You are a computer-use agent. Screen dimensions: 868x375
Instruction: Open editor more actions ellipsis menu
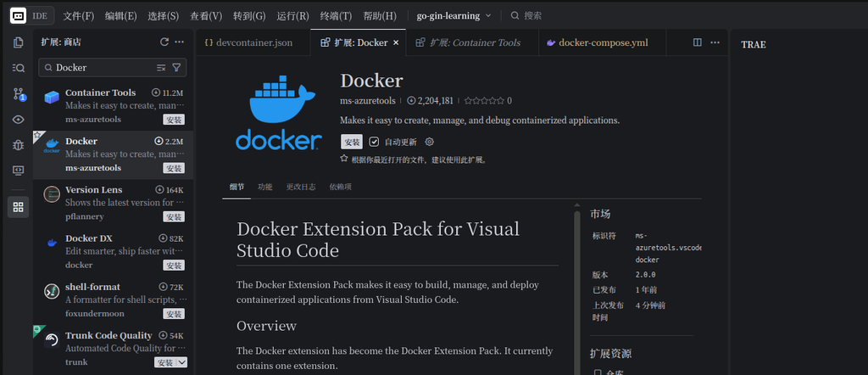(715, 42)
